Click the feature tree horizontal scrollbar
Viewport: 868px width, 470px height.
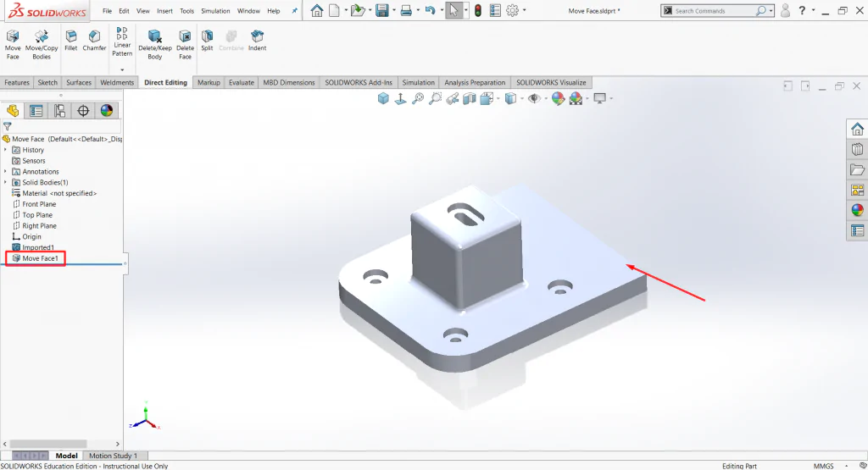click(48, 444)
